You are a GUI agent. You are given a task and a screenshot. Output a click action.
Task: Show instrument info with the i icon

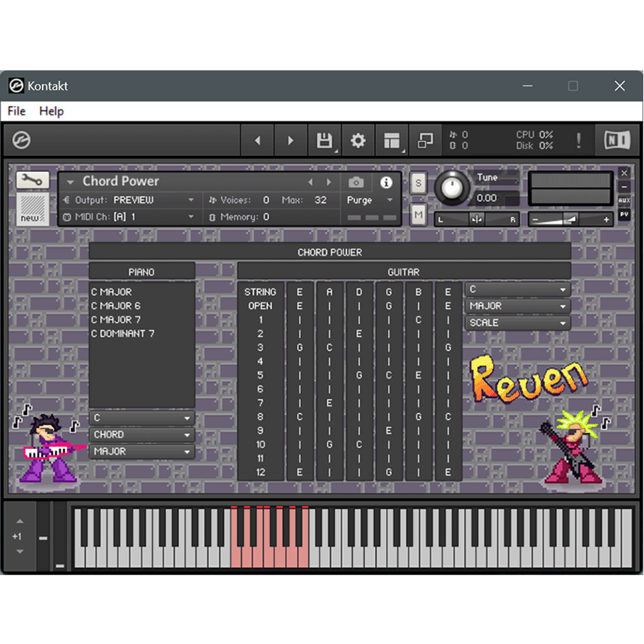click(386, 182)
